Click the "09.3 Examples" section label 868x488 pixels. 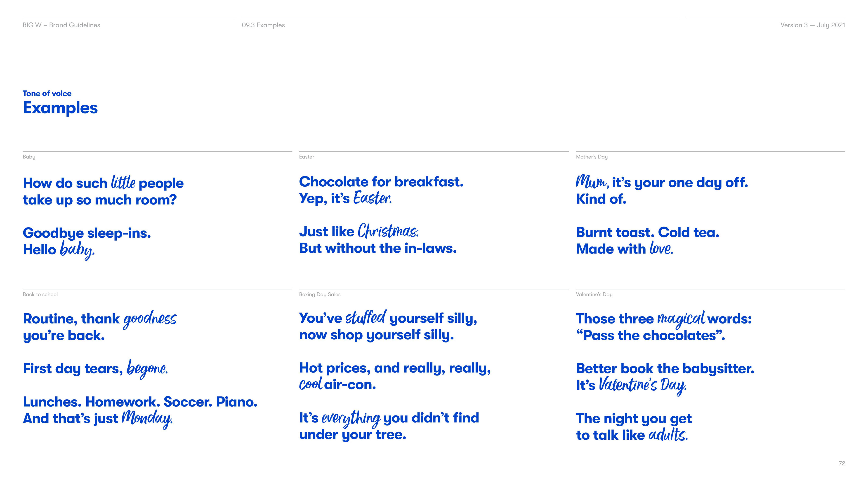point(263,25)
